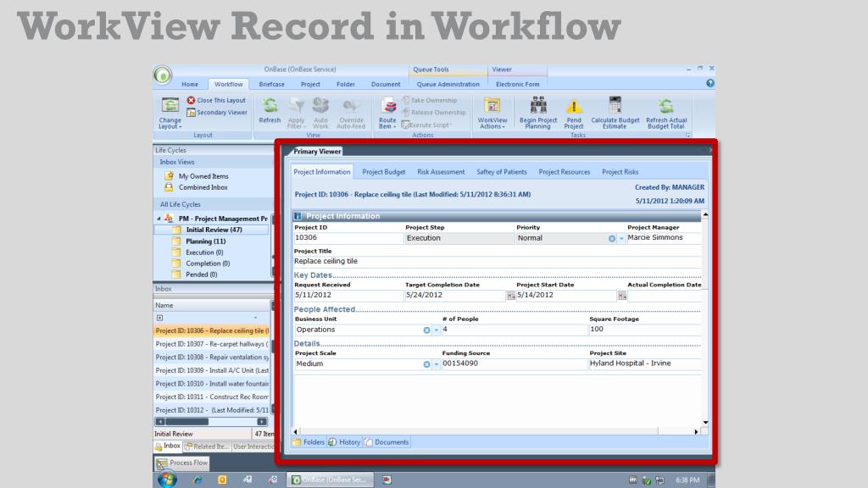868x488 pixels.
Task: Click Release Ownership
Action: click(x=434, y=113)
